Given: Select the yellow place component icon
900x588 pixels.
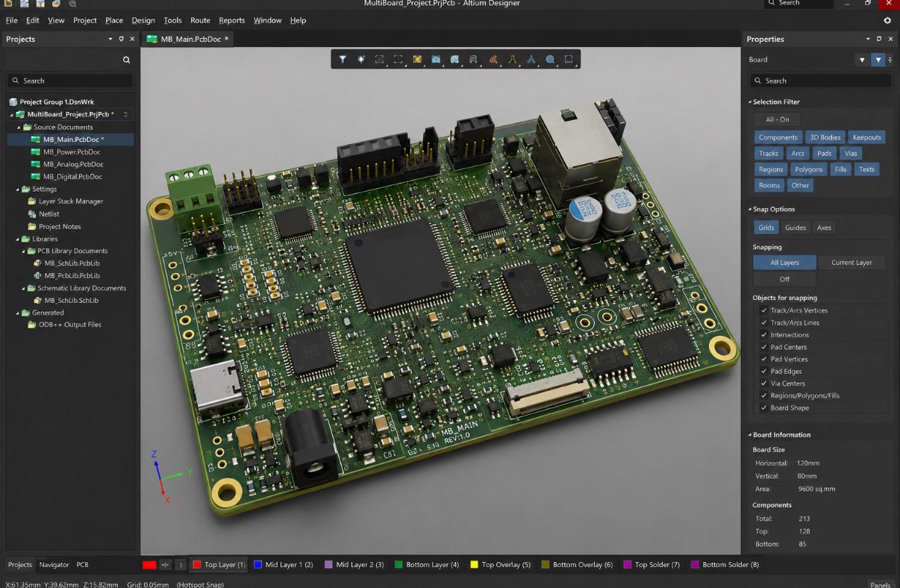Looking at the screenshot, I should click(417, 60).
